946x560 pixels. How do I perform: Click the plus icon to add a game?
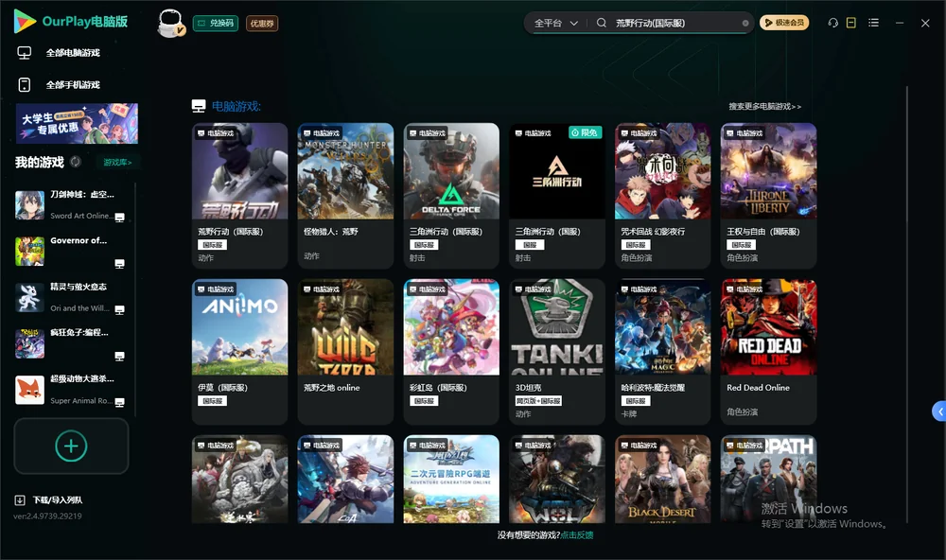point(71,446)
